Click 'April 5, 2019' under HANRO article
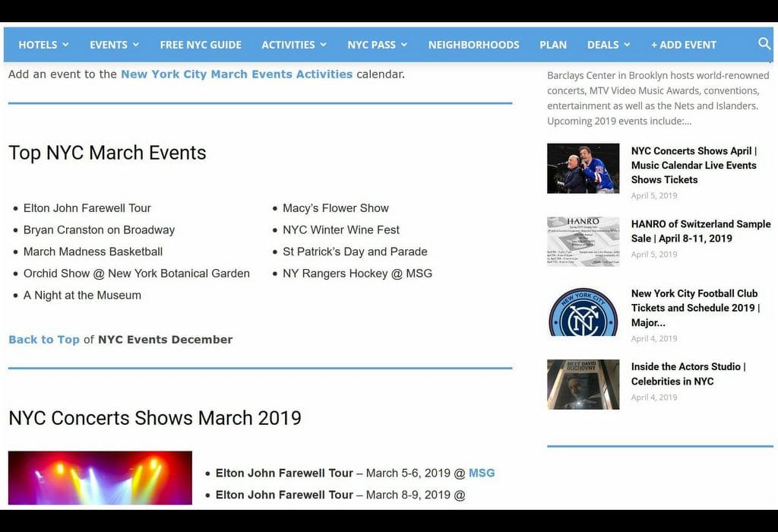The image size is (778, 532). click(654, 254)
